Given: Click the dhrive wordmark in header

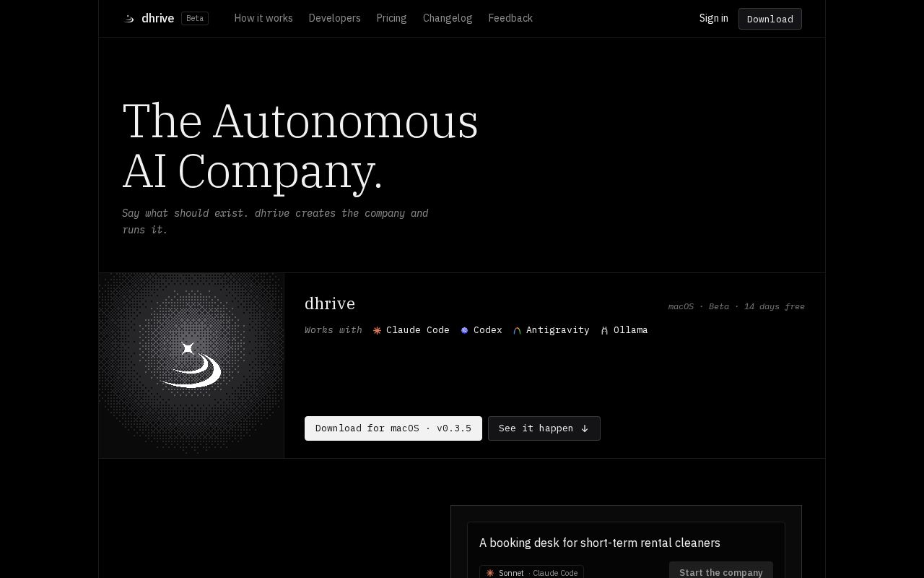Looking at the screenshot, I should coord(157,18).
